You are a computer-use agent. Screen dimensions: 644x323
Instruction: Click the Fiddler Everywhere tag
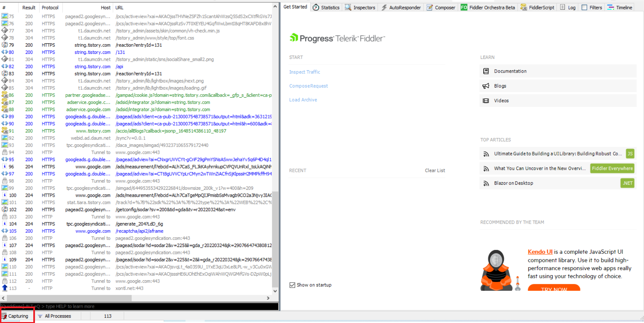point(612,168)
